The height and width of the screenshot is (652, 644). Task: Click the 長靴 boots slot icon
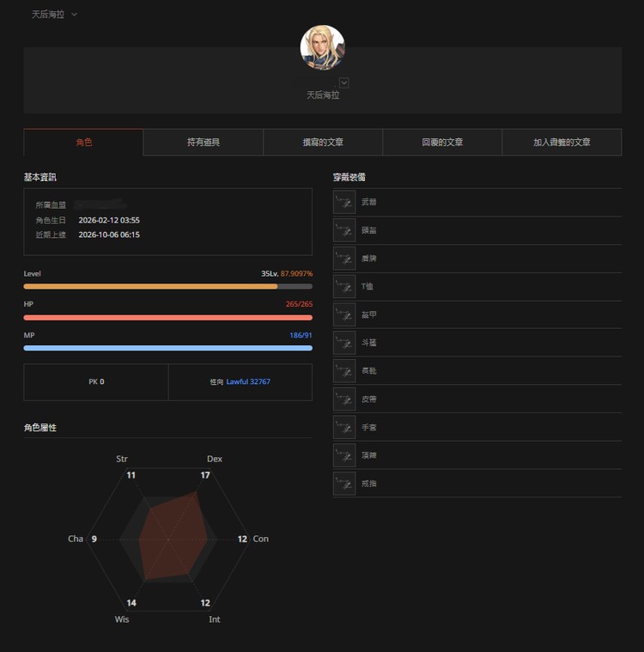click(344, 371)
